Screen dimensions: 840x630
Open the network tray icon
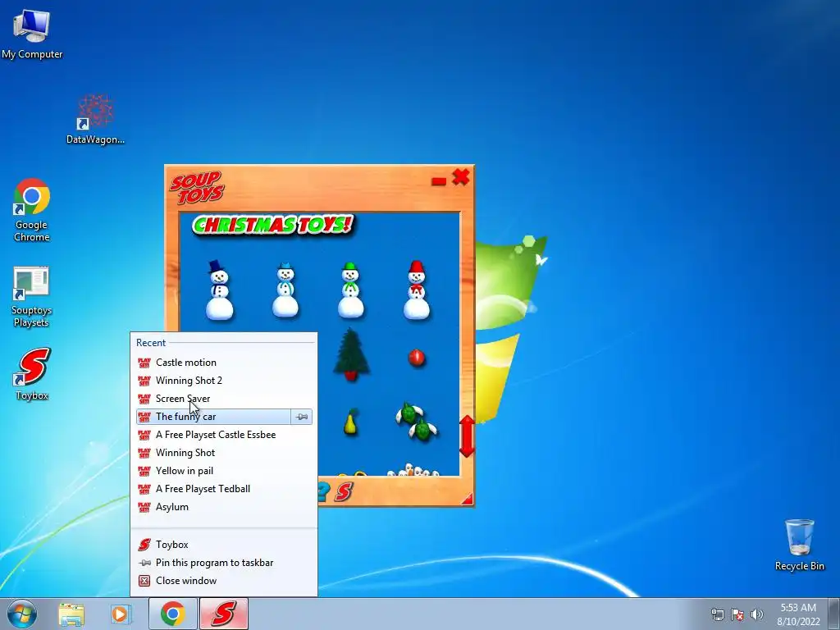click(x=717, y=614)
